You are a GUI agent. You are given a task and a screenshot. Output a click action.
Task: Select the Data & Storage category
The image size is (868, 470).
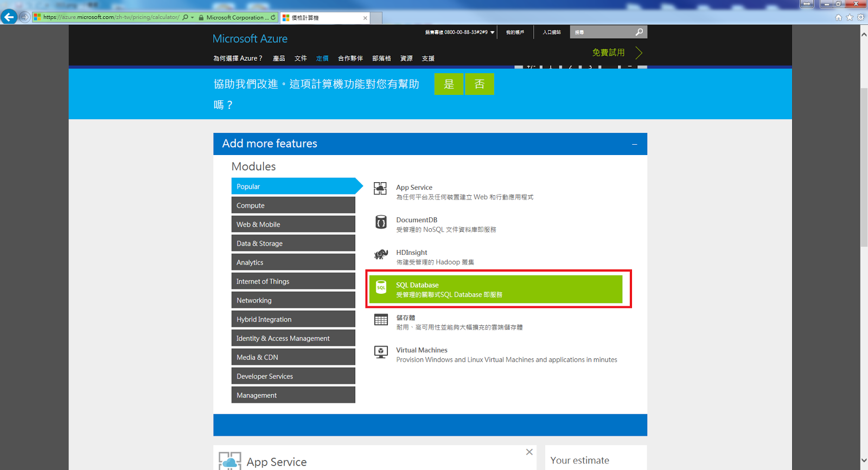293,243
